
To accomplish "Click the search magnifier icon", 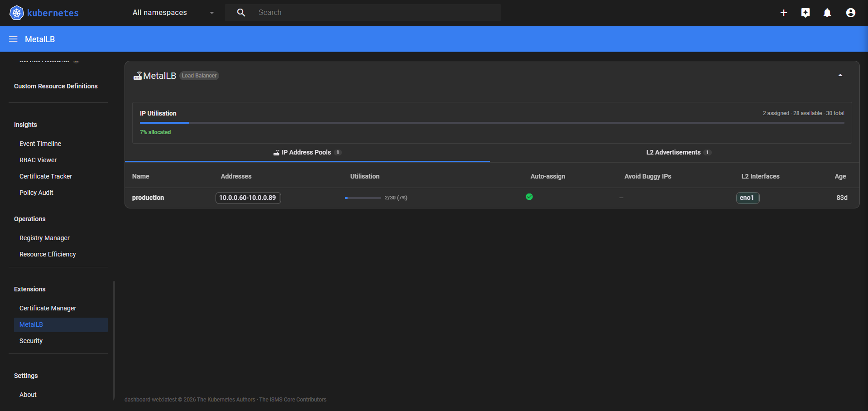I will pyautogui.click(x=241, y=13).
